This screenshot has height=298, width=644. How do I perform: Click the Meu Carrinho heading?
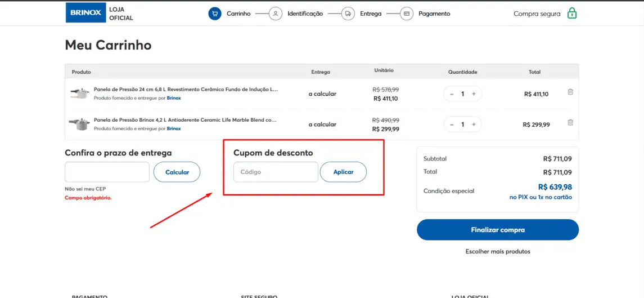(108, 45)
